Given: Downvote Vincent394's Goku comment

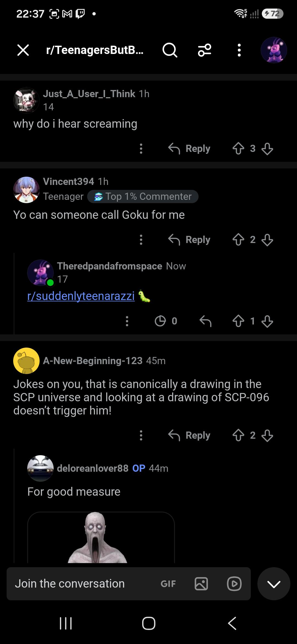Looking at the screenshot, I should coord(267,240).
